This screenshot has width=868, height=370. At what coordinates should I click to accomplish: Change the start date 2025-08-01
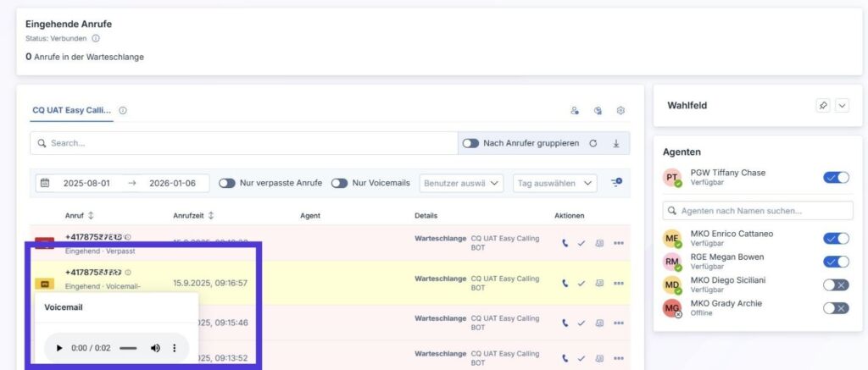coord(86,183)
